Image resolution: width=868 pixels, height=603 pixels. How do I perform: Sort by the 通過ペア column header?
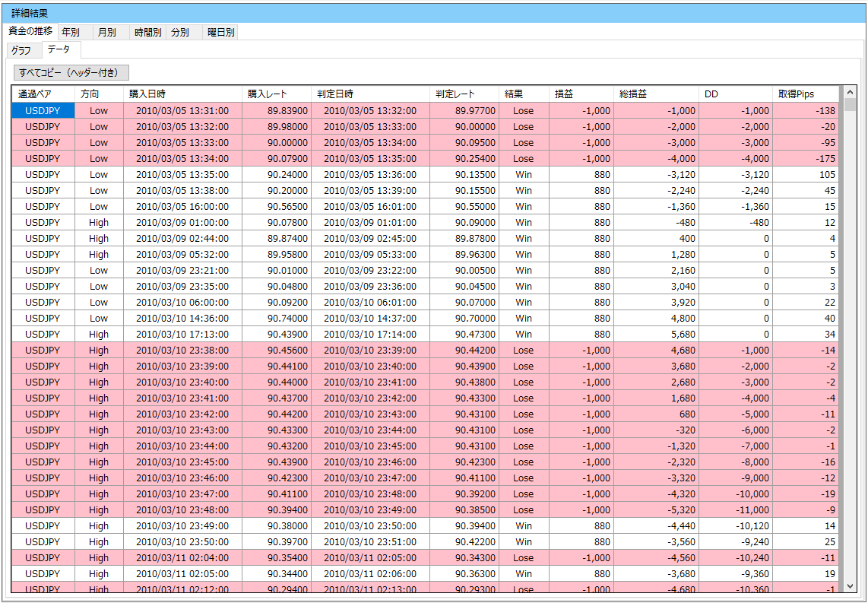coord(43,94)
